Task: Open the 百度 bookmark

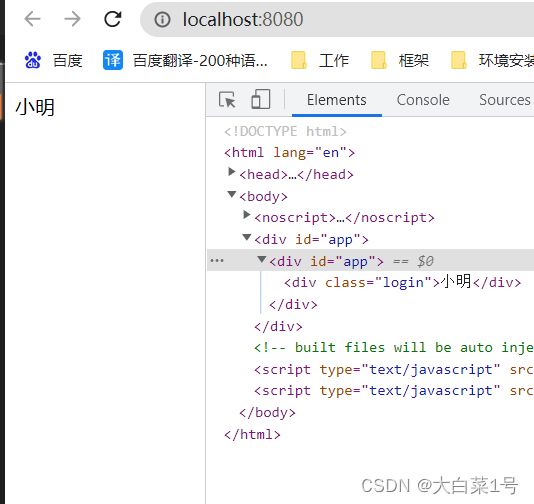Action: pos(53,60)
